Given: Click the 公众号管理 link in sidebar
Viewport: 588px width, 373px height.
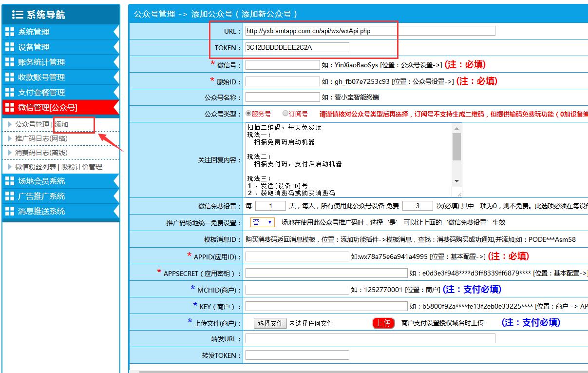Looking at the screenshot, I should pos(32,124).
